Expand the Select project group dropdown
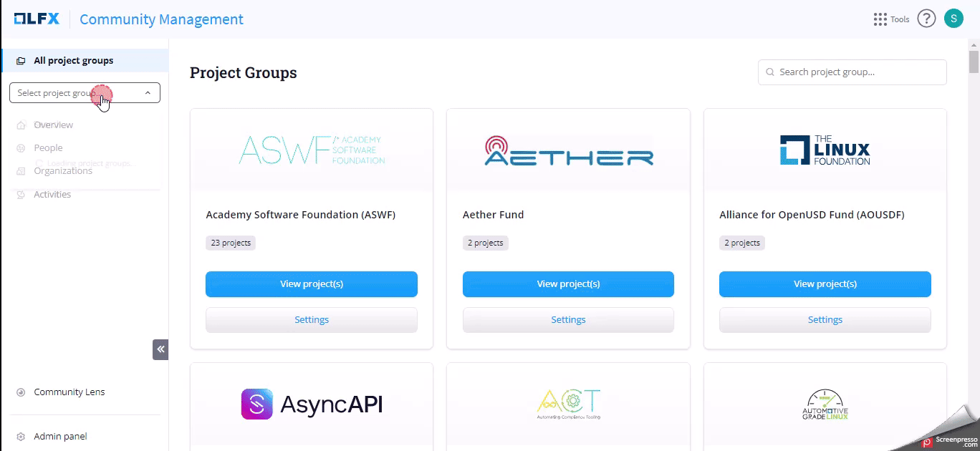This screenshot has width=980, height=451. pyautogui.click(x=85, y=93)
